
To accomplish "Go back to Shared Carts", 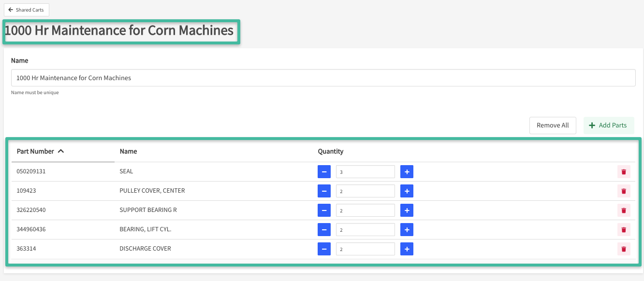I will pos(26,10).
